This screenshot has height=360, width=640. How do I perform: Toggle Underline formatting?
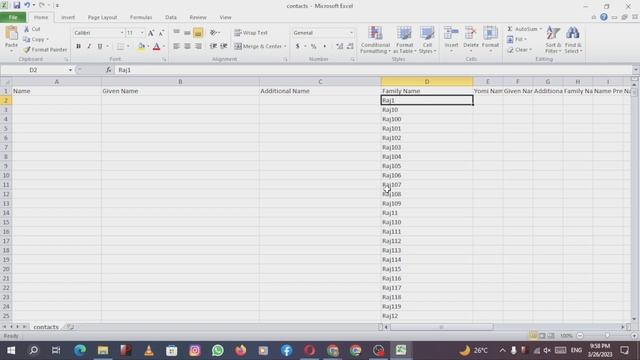pos(100,47)
